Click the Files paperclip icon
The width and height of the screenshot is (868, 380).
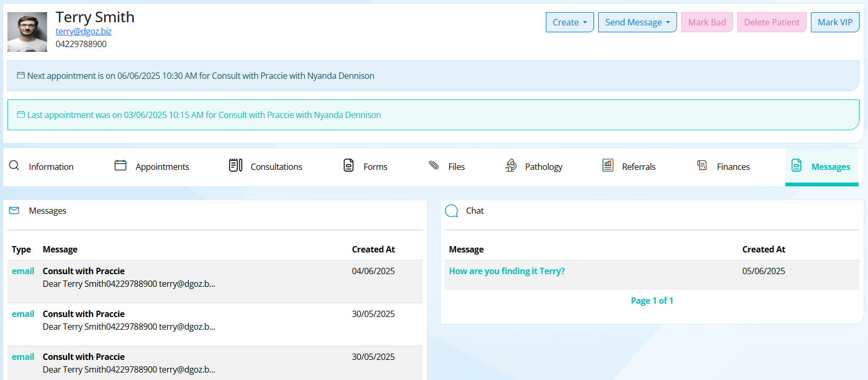434,165
